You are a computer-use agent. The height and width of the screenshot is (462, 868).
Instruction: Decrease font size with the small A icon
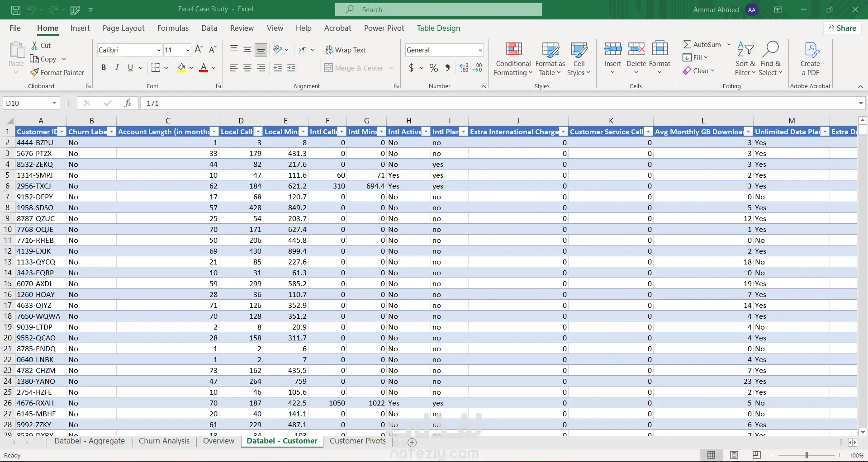coord(213,50)
